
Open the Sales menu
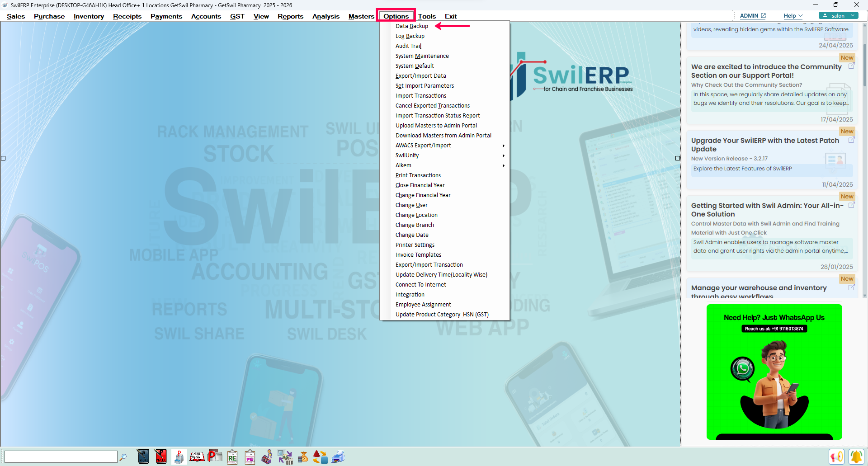tap(16, 16)
